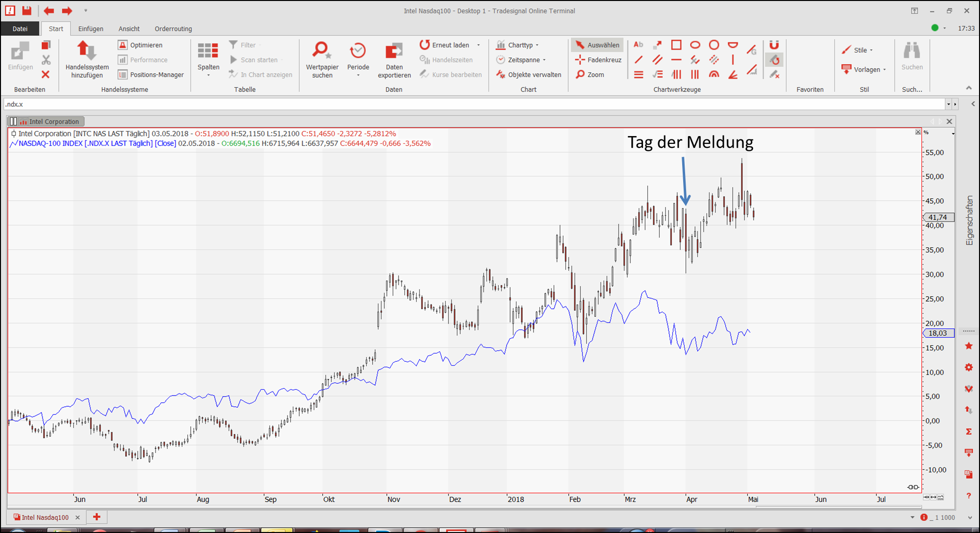This screenshot has width=980, height=533.
Task: Activate the Auswählen selection mode
Action: [597, 45]
